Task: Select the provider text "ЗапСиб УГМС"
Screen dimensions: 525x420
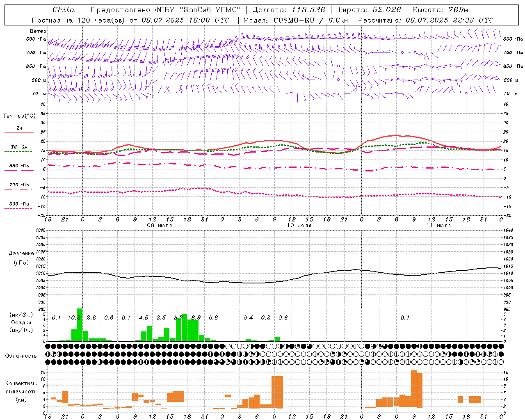Action: pos(210,10)
